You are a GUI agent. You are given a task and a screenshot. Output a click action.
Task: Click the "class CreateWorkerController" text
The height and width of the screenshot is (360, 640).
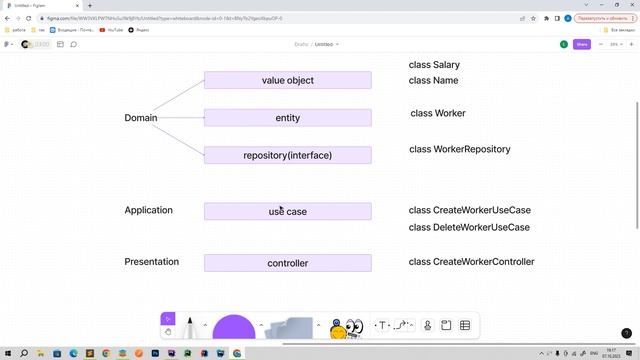(x=471, y=262)
